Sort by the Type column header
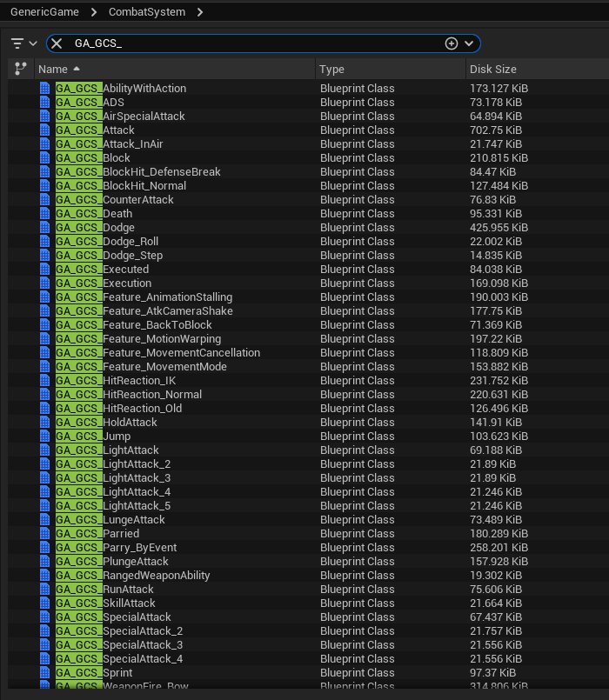609x700 pixels. point(391,70)
